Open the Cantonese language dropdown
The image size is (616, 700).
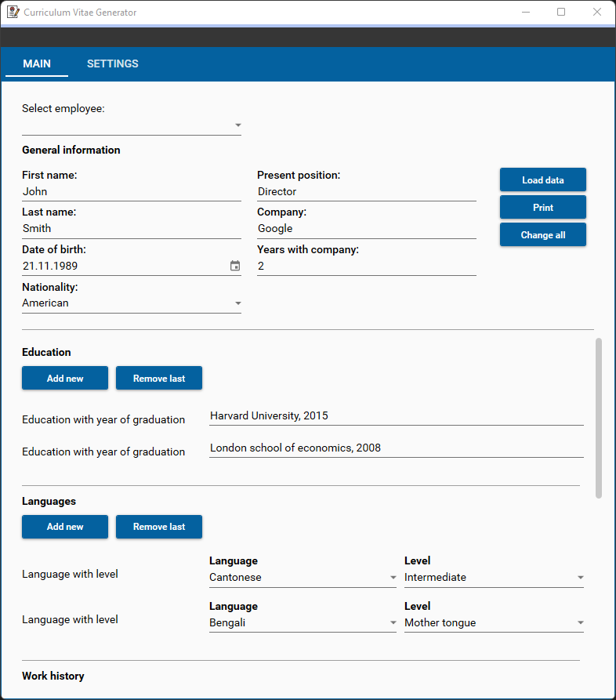(303, 577)
